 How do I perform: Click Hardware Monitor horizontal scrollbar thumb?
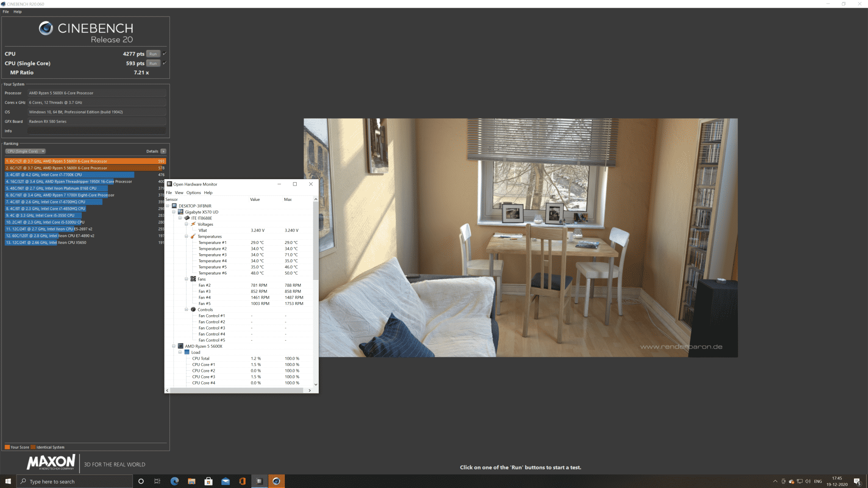[x=236, y=390]
